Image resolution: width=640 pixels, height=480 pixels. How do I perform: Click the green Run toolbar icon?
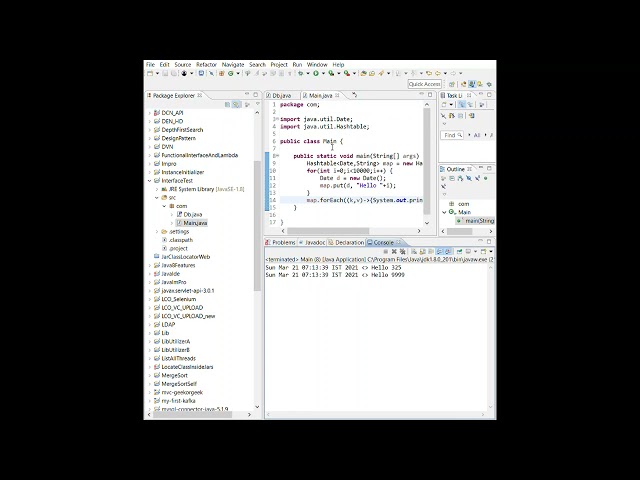pos(316,73)
